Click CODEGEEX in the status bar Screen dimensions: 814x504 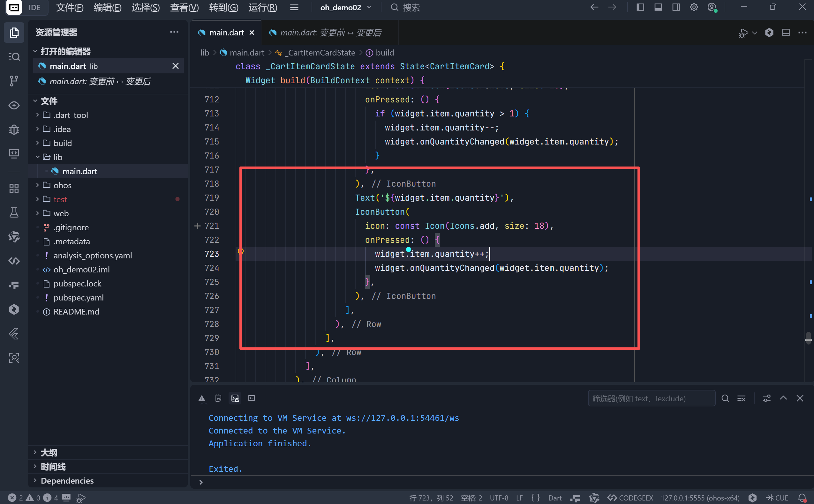pyautogui.click(x=630, y=498)
